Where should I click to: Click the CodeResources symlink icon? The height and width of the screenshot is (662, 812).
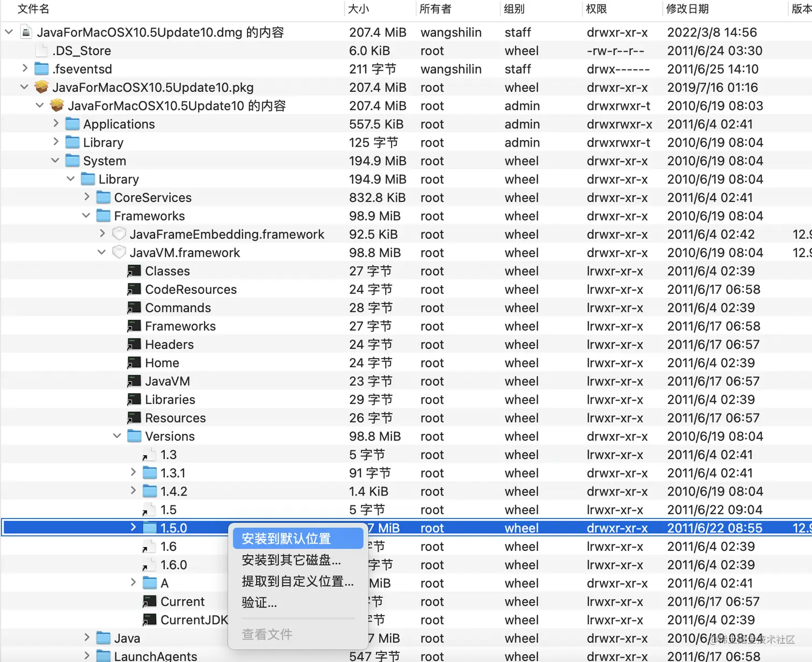[134, 289]
